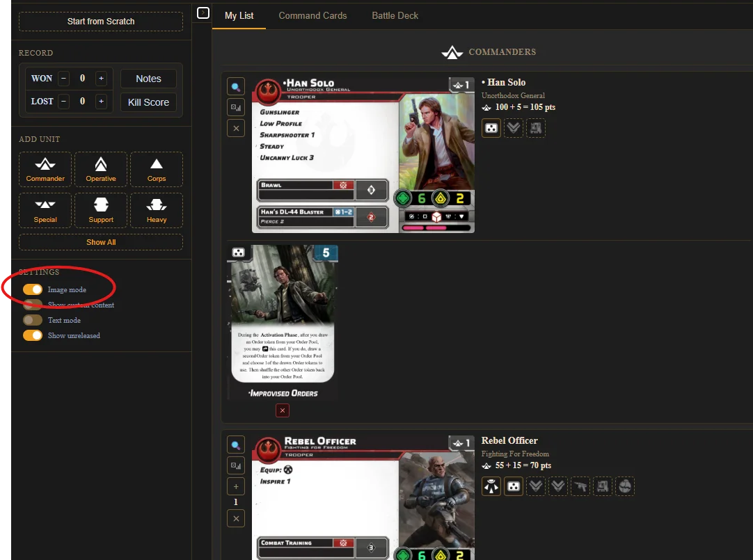Select the Improvised Orders card image

283,323
